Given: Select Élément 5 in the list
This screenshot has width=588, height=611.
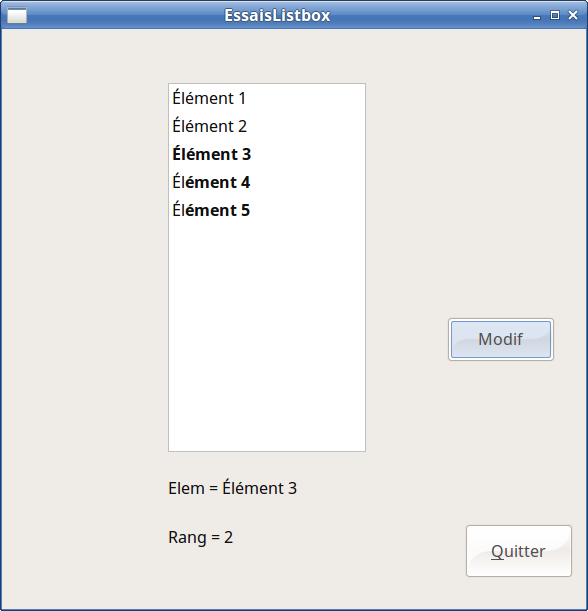Looking at the screenshot, I should click(267, 210).
